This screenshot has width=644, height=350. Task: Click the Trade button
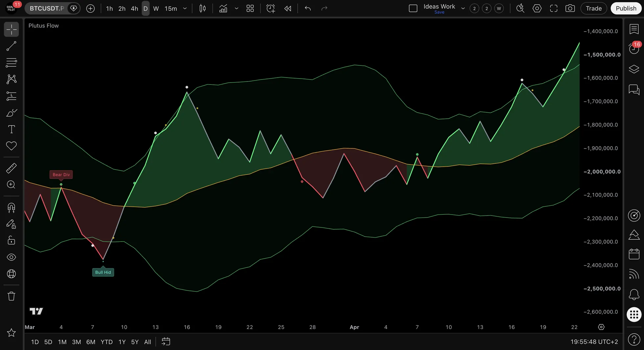click(x=594, y=9)
